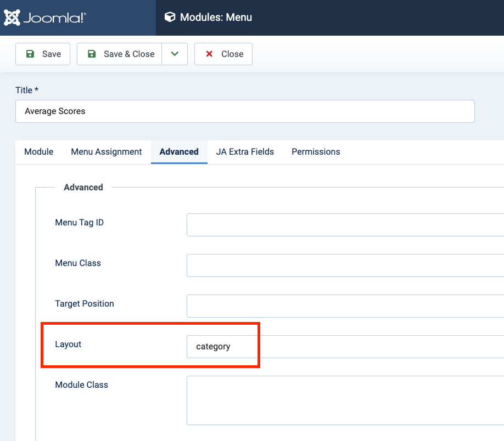This screenshot has width=504, height=441.
Task: Focus the Target Position input box
Action: [x=345, y=306]
